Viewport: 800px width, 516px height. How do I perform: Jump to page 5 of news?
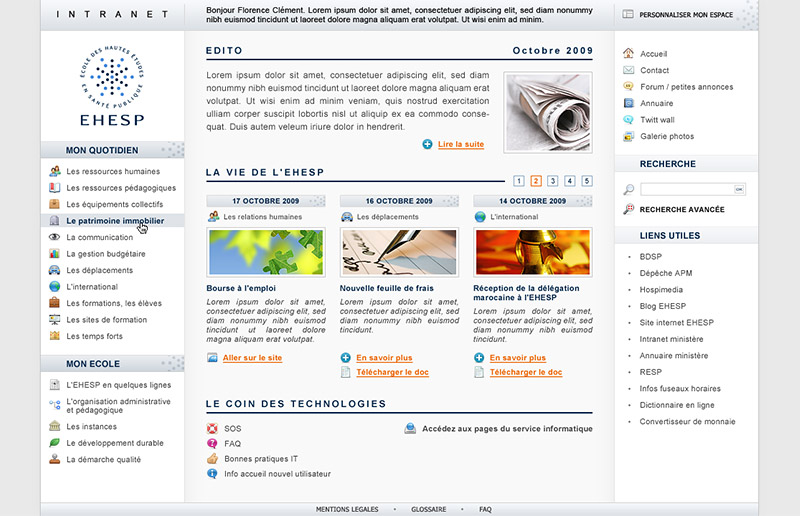[587, 181]
